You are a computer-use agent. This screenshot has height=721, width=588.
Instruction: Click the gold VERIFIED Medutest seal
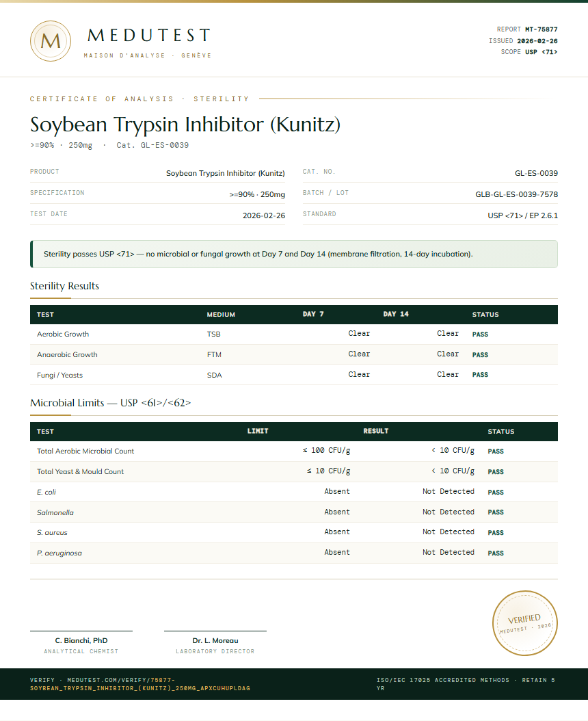pyautogui.click(x=524, y=623)
